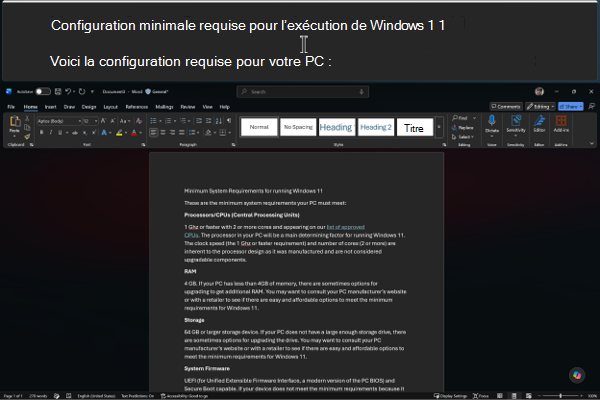Apply the Heading 2 style

[x=376, y=127]
